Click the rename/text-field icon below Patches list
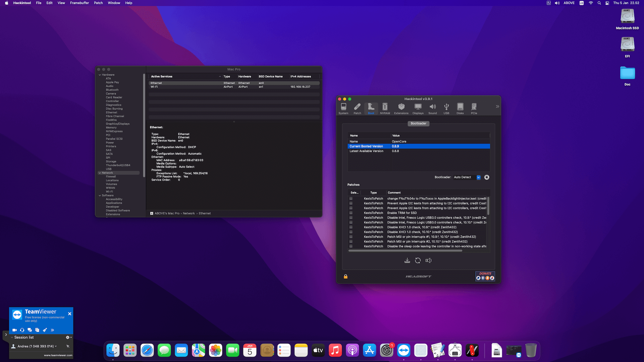Image resolution: width=644 pixels, height=362 pixels. 428,260
